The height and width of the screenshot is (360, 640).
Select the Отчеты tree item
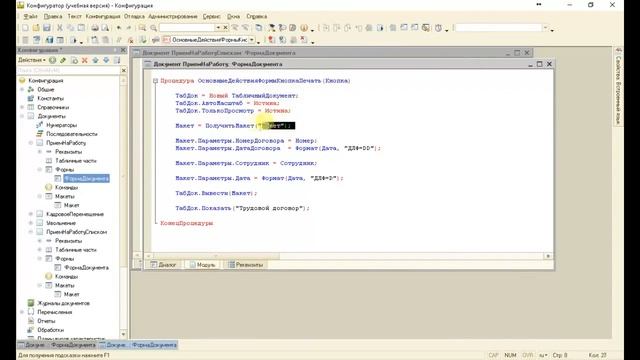pos(46,321)
